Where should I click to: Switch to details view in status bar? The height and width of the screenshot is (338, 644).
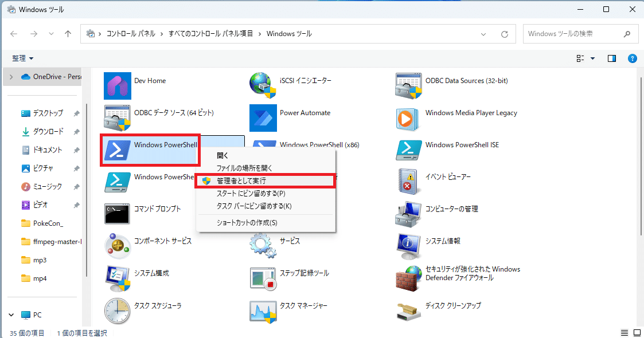coord(625,333)
